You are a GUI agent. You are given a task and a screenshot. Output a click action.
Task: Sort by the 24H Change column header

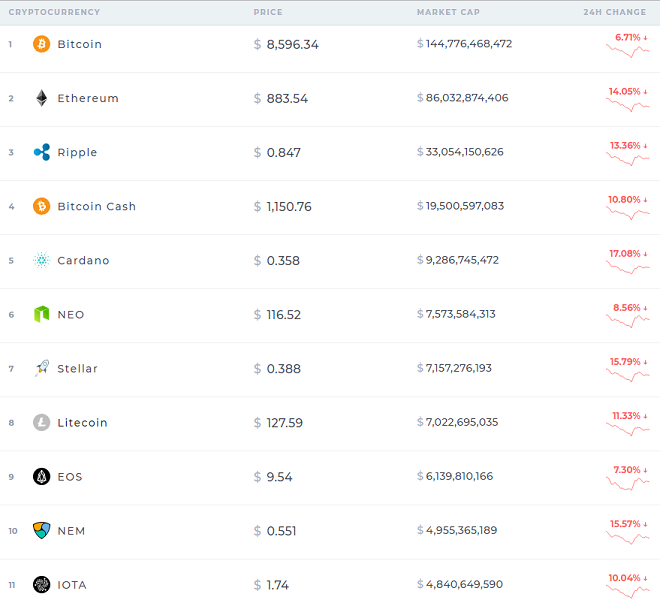point(615,12)
